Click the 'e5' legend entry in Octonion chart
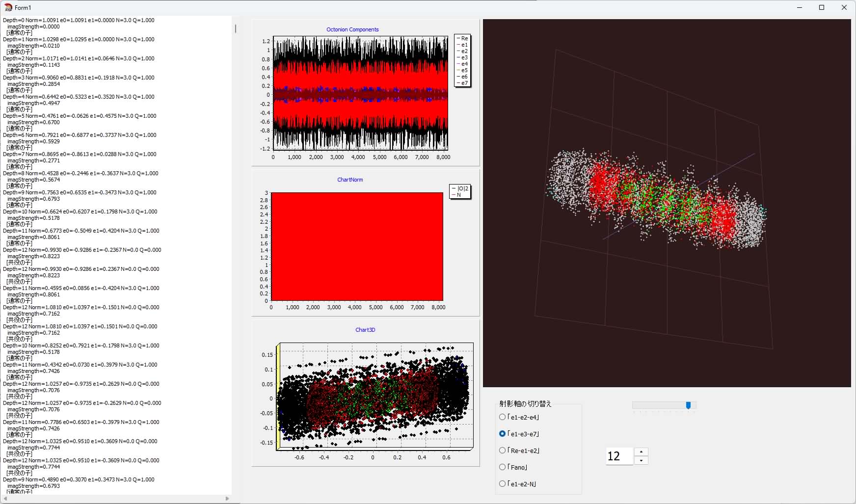This screenshot has height=504, width=856. [462, 70]
